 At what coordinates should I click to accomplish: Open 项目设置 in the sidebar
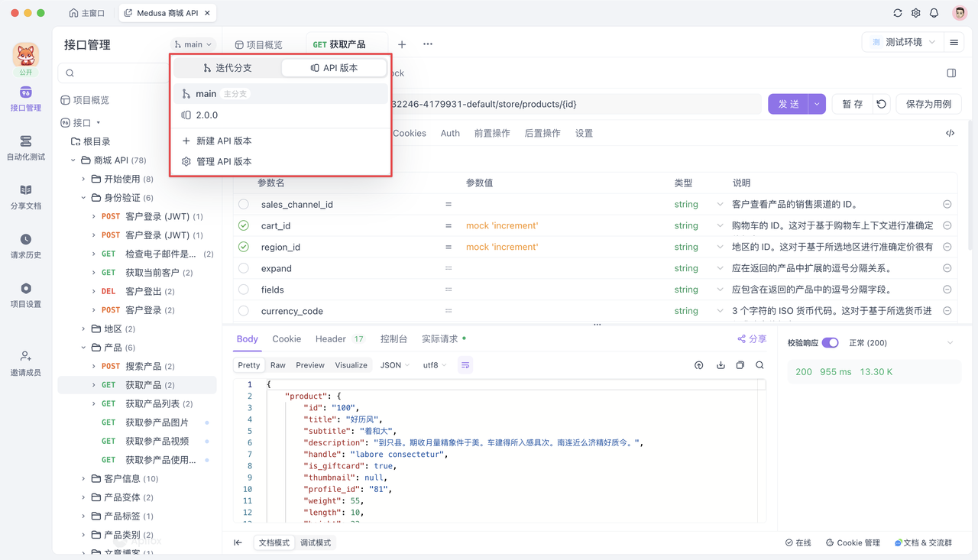[25, 295]
